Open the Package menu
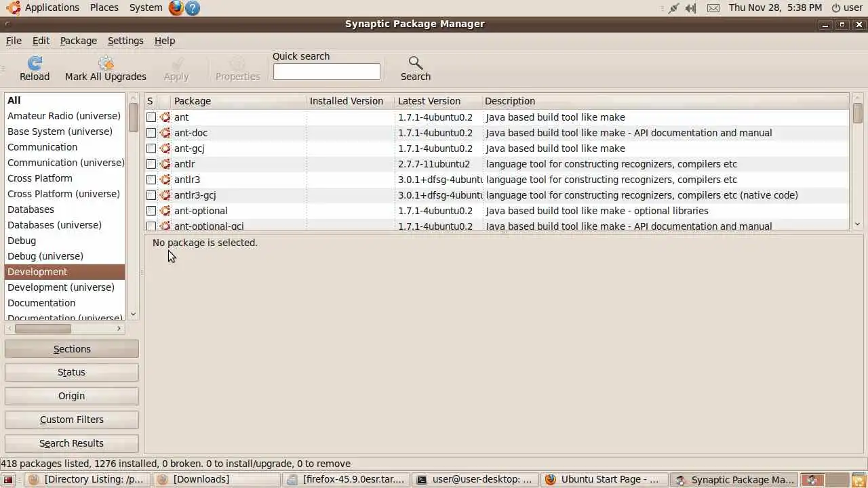This screenshot has height=488, width=868. pos(78,41)
